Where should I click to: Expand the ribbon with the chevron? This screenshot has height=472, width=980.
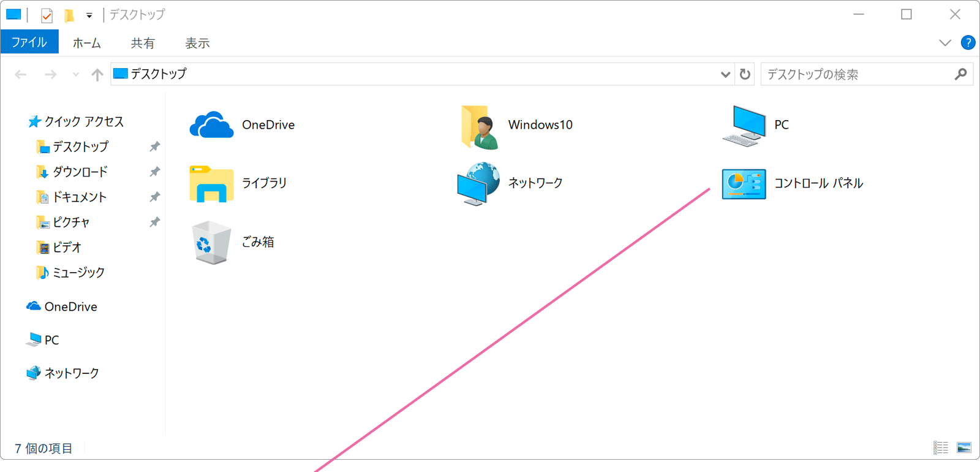(x=945, y=42)
